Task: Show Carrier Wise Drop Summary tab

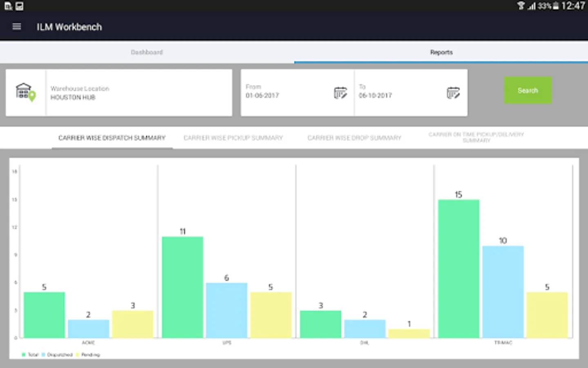Action: (354, 138)
